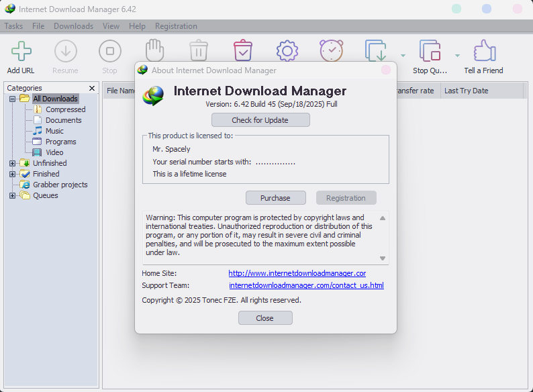Open Scheduler via the alarm clock icon
The width and height of the screenshot is (533, 392).
point(332,50)
